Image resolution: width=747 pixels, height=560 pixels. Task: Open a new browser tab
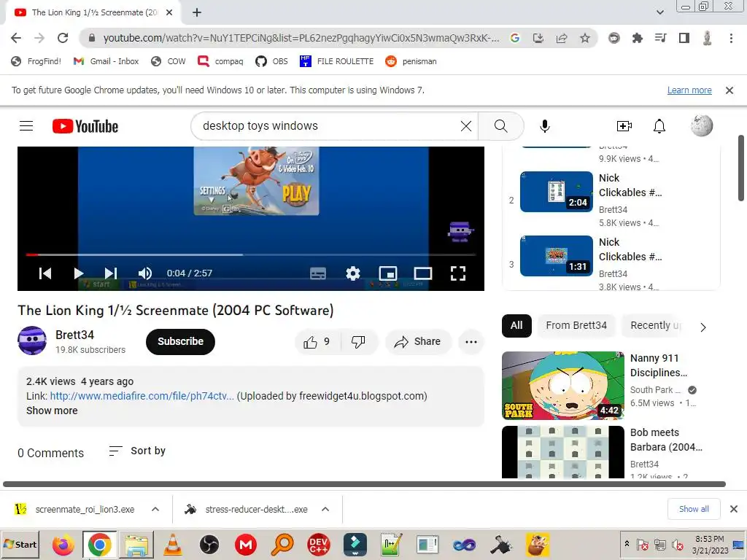197,12
